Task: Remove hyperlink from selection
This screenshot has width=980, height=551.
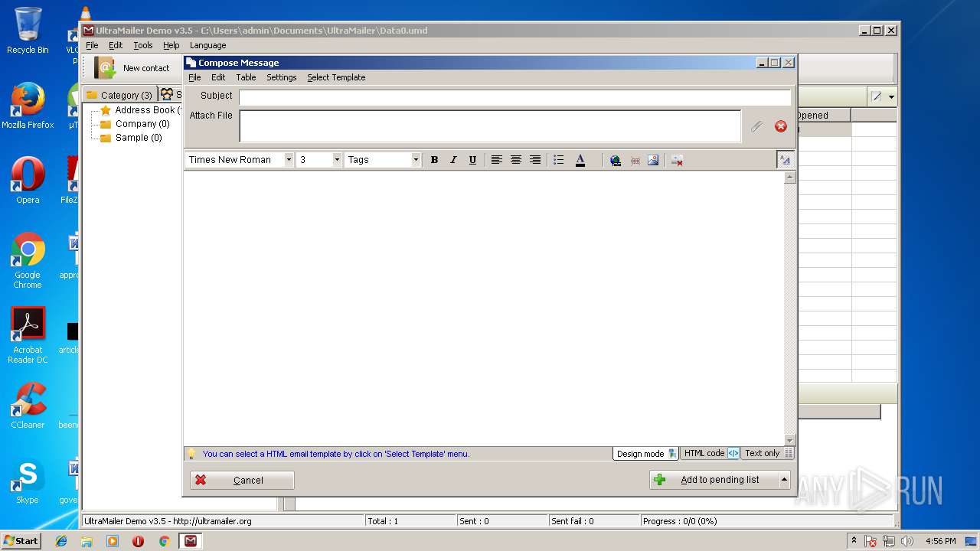Action: click(635, 160)
